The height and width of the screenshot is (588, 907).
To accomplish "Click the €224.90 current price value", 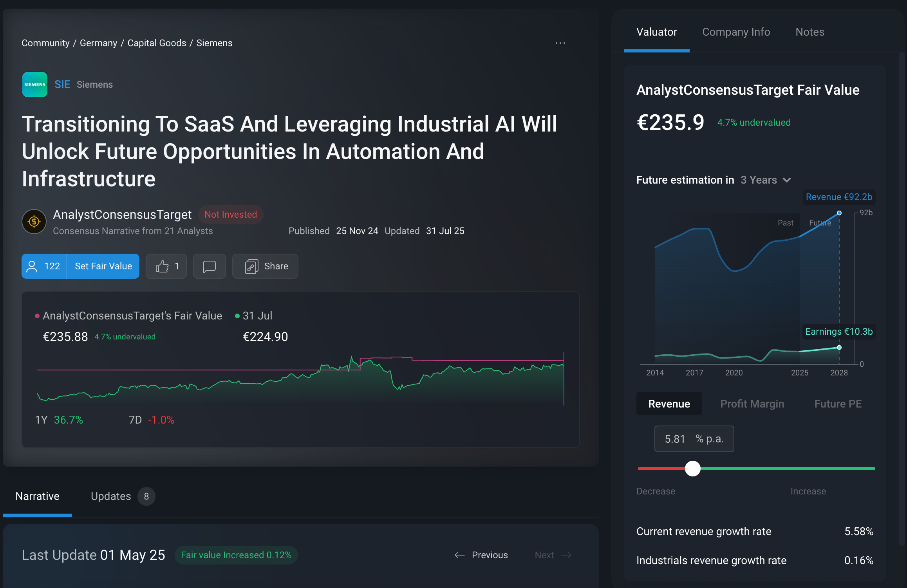I will [266, 337].
